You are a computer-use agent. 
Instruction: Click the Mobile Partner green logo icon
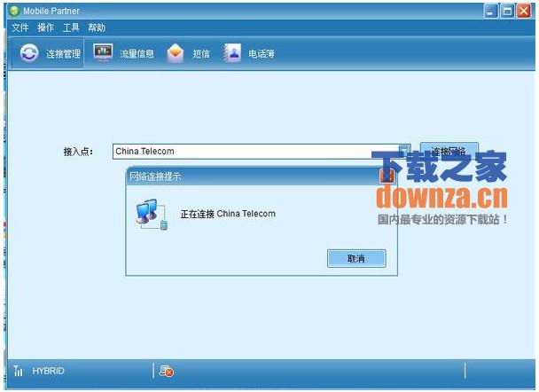click(14, 11)
